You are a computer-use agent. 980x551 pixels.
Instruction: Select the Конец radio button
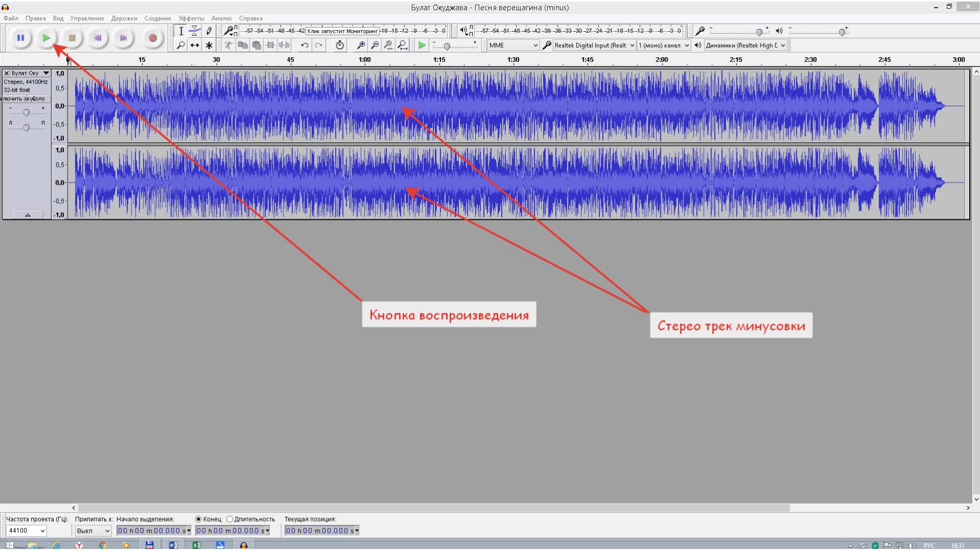pos(198,519)
